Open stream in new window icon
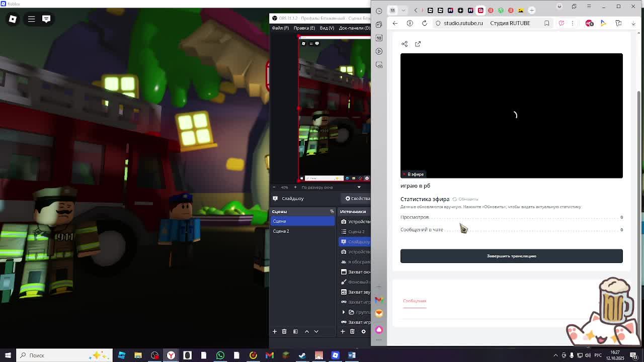The image size is (644, 362). (418, 44)
